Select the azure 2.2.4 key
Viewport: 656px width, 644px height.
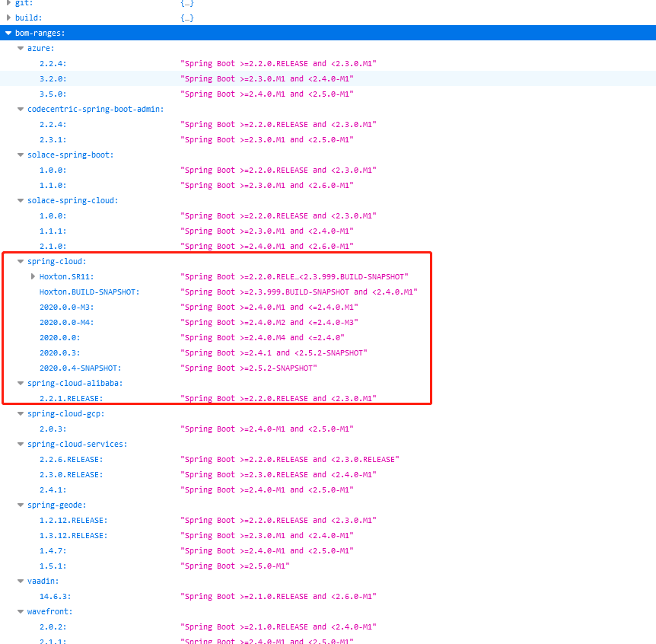53,64
